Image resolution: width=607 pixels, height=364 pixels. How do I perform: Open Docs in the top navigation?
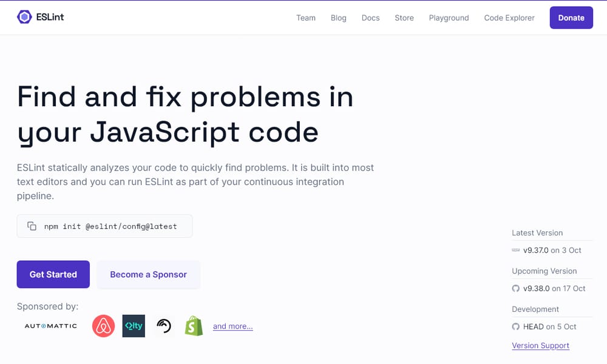point(370,18)
